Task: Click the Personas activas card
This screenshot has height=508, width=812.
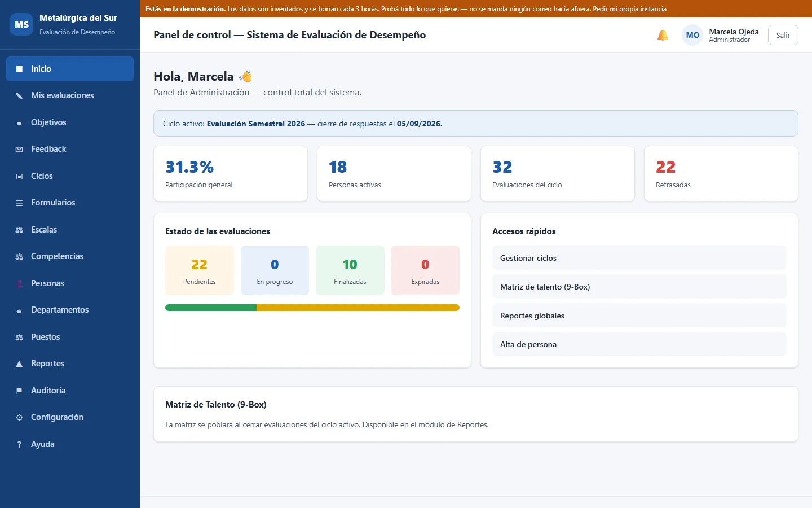Action: (394, 174)
